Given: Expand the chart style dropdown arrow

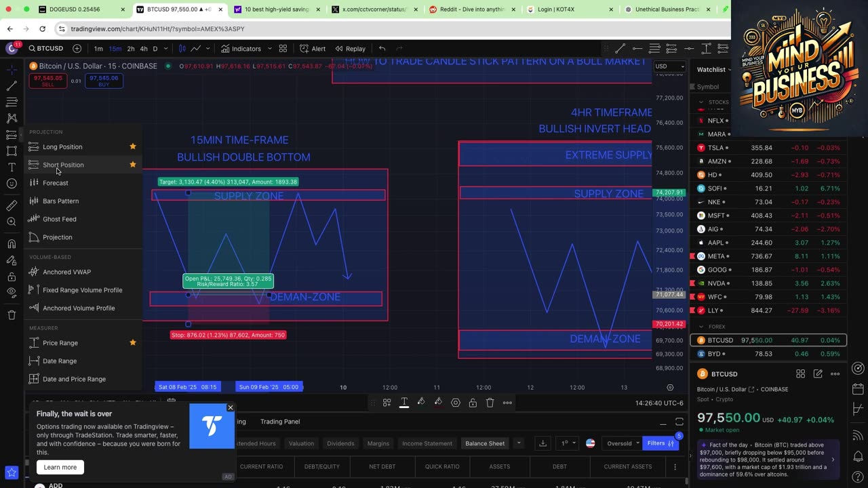Looking at the screenshot, I should coord(208,49).
